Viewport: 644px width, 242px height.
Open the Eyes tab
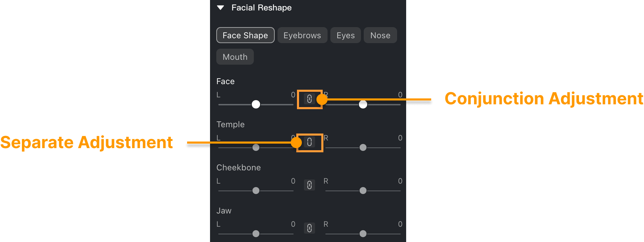(345, 35)
